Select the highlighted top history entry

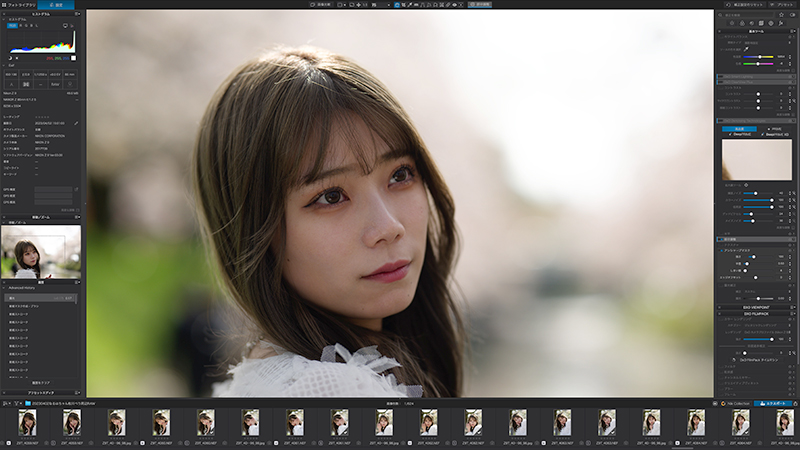point(40,298)
